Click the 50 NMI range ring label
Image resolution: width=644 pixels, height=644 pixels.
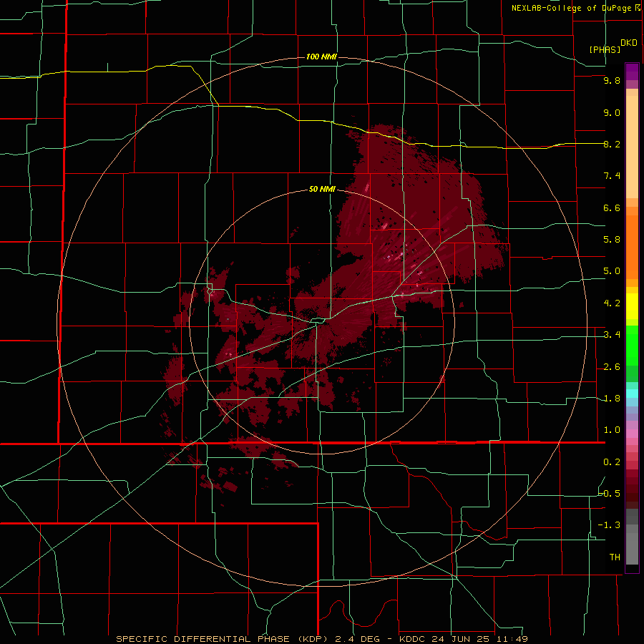pos(322,190)
